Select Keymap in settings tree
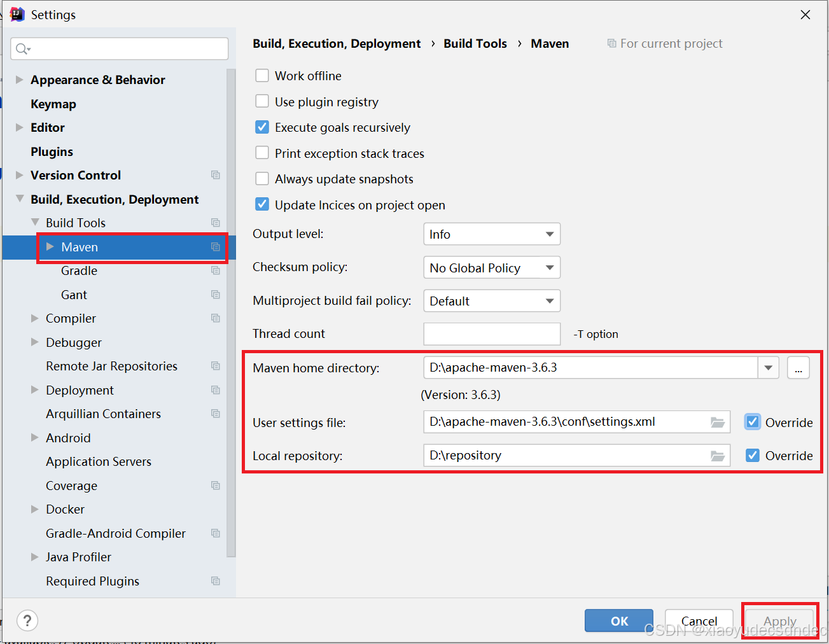The height and width of the screenshot is (644, 829). [x=53, y=104]
